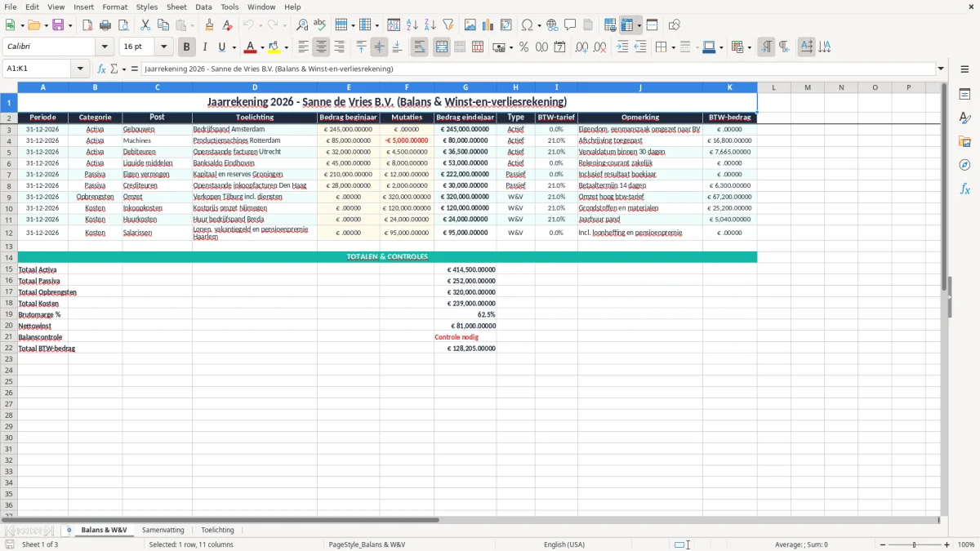Toggle Center Horizontally alignment
980x551 pixels.
coord(321,47)
